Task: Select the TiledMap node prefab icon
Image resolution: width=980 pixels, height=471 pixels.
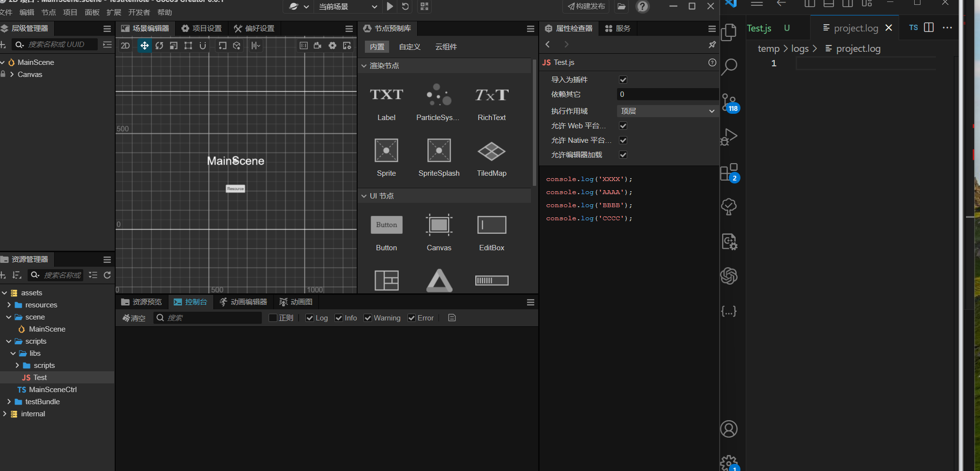Action: point(491,152)
